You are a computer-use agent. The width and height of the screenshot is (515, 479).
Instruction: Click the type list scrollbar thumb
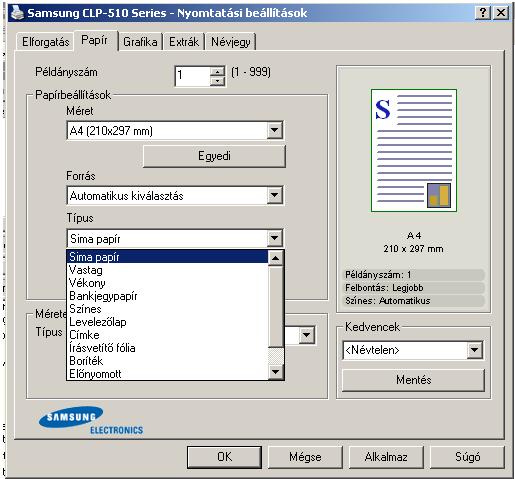click(276, 307)
